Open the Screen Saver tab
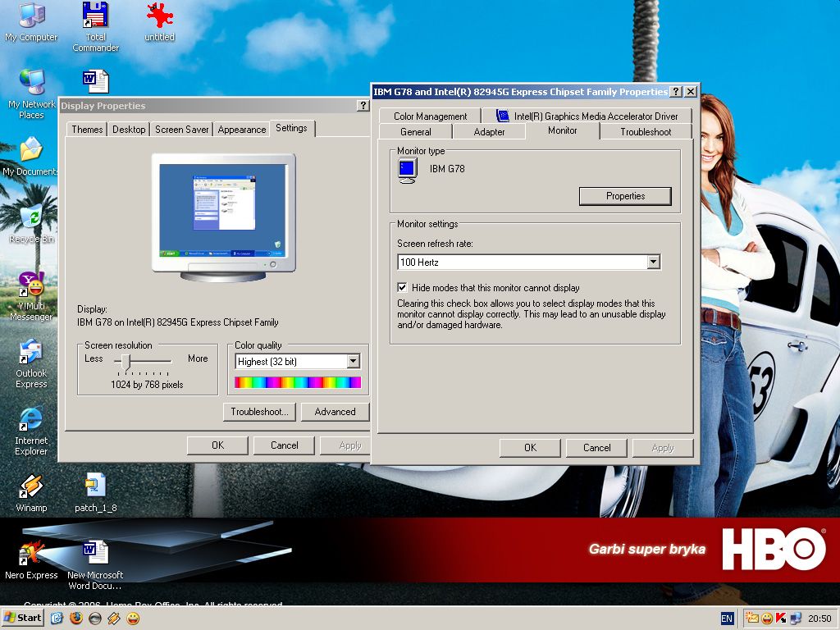840x630 pixels. coord(181,130)
